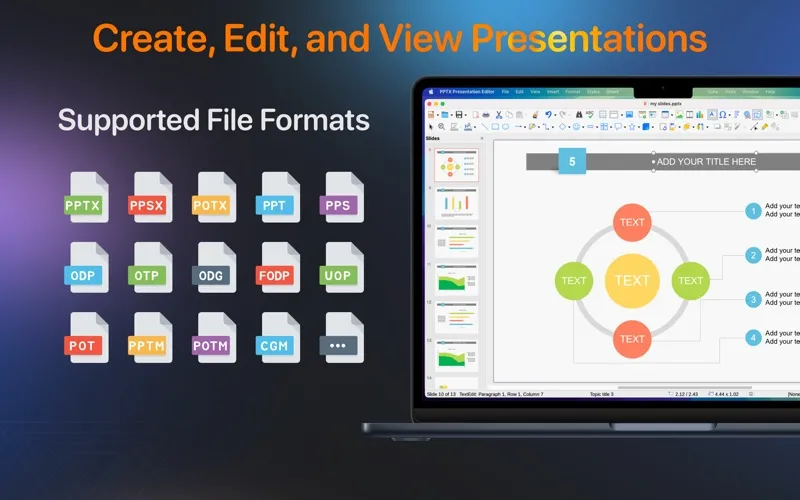Open dropdown arrow next to Save icon

point(466,115)
